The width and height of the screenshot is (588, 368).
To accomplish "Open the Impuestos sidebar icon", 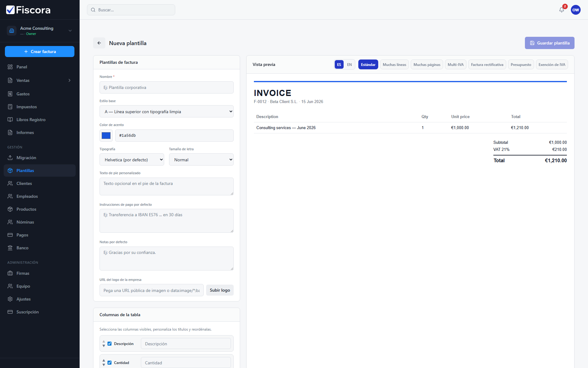I will [x=10, y=107].
